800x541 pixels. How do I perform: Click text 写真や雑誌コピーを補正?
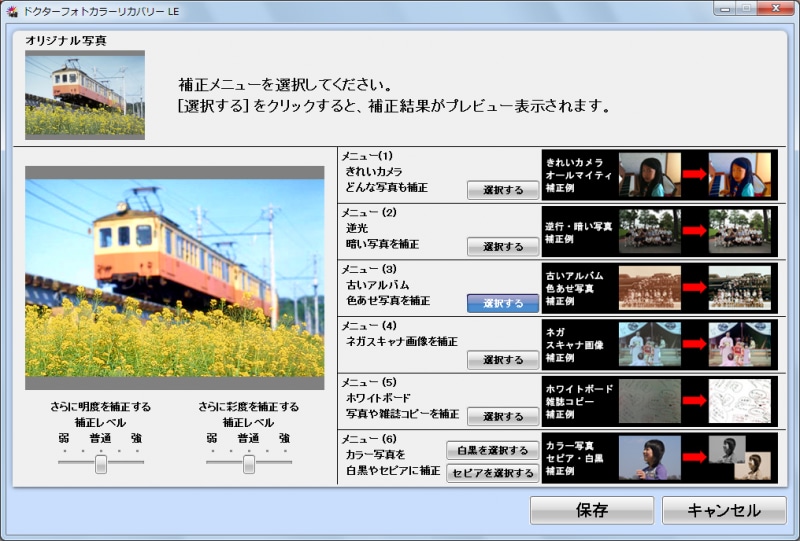point(402,414)
